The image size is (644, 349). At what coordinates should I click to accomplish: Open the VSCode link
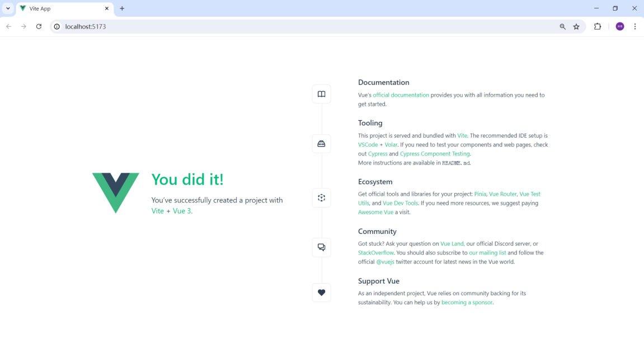pyautogui.click(x=368, y=144)
